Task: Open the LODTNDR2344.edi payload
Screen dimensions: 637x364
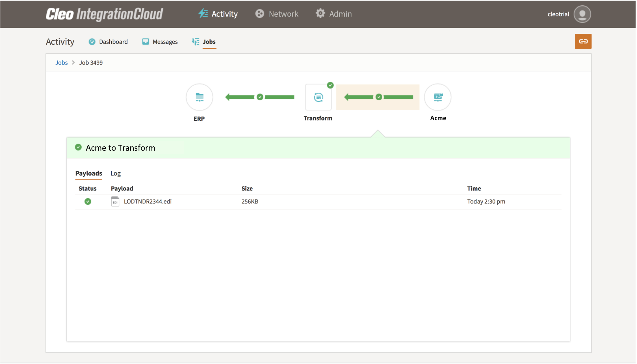Action: [148, 201]
